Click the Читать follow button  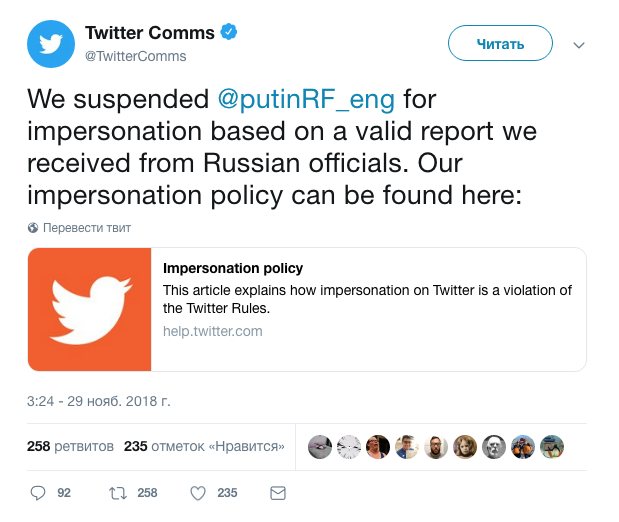click(x=500, y=44)
